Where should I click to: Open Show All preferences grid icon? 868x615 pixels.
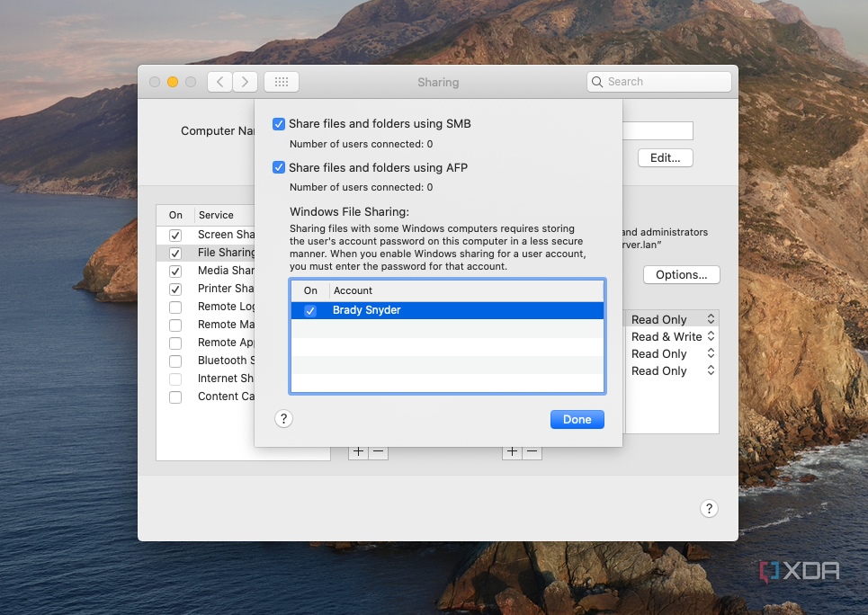281,81
